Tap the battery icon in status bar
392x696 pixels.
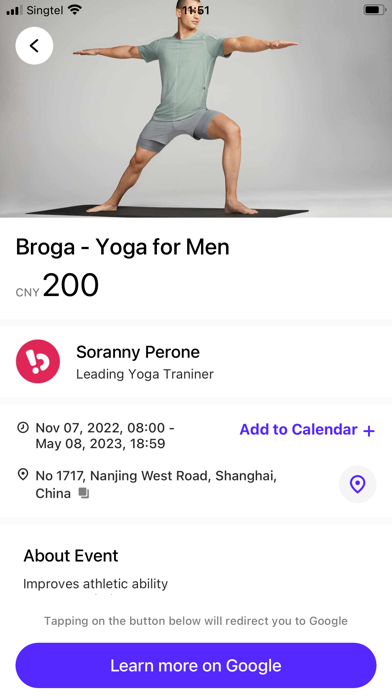point(374,10)
